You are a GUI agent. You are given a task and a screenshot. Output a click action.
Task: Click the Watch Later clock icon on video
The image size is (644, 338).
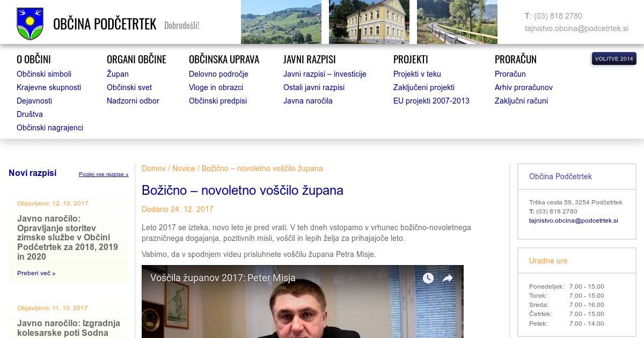pyautogui.click(x=428, y=278)
